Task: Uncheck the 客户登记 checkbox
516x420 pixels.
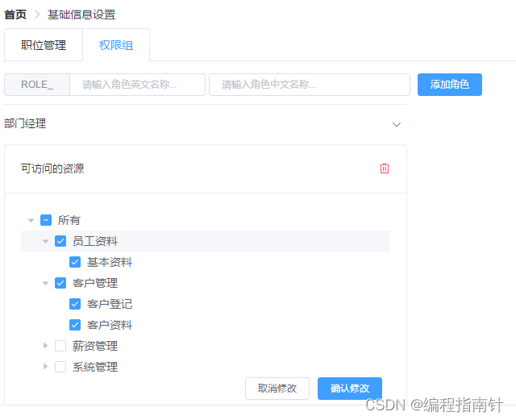Action: point(75,304)
